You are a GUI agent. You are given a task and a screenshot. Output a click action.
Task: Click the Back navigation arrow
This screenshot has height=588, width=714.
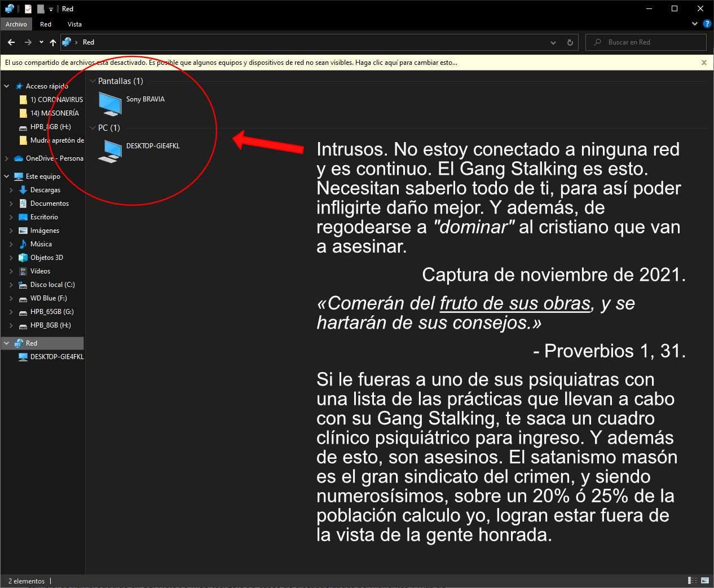(x=11, y=42)
